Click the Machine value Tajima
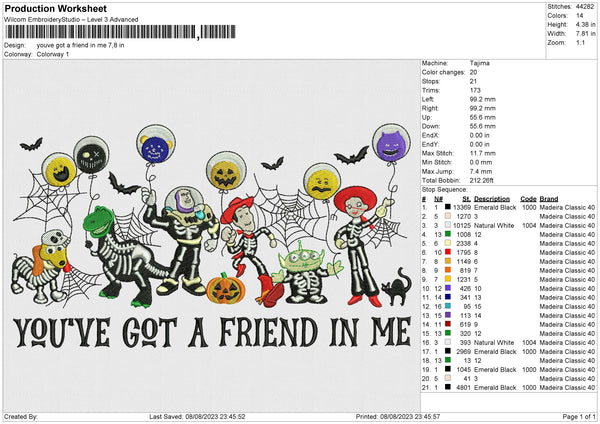The width and height of the screenshot is (600, 424). pyautogui.click(x=479, y=63)
